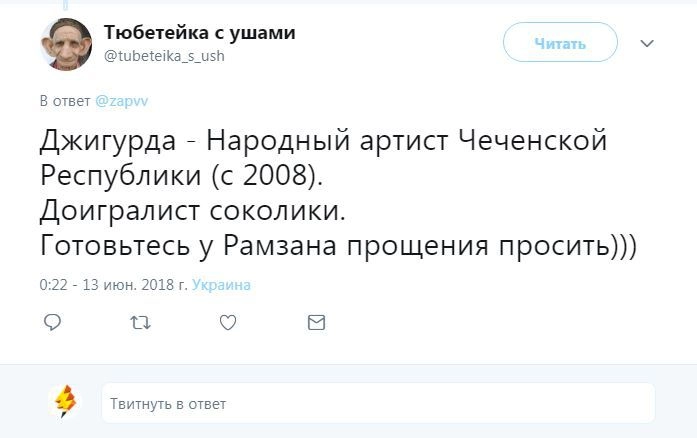Click the tweet line starting with Джигурда
This screenshot has height=438, width=697.
click(323, 141)
